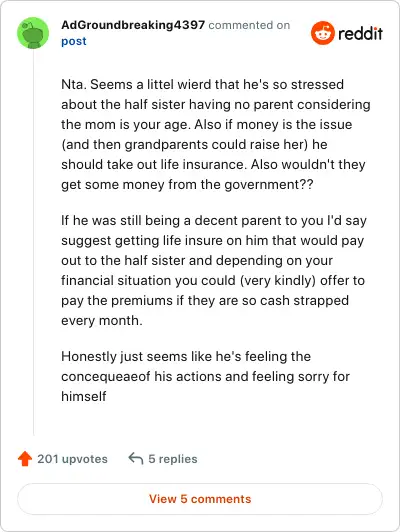Click the orange Reddit Snoo logo icon
The image size is (400, 532).
[323, 33]
